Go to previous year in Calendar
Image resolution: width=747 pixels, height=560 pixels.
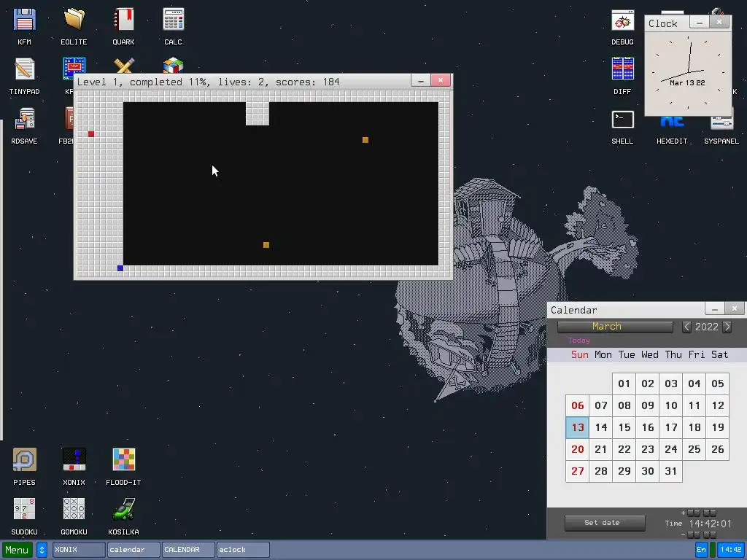[x=686, y=327]
